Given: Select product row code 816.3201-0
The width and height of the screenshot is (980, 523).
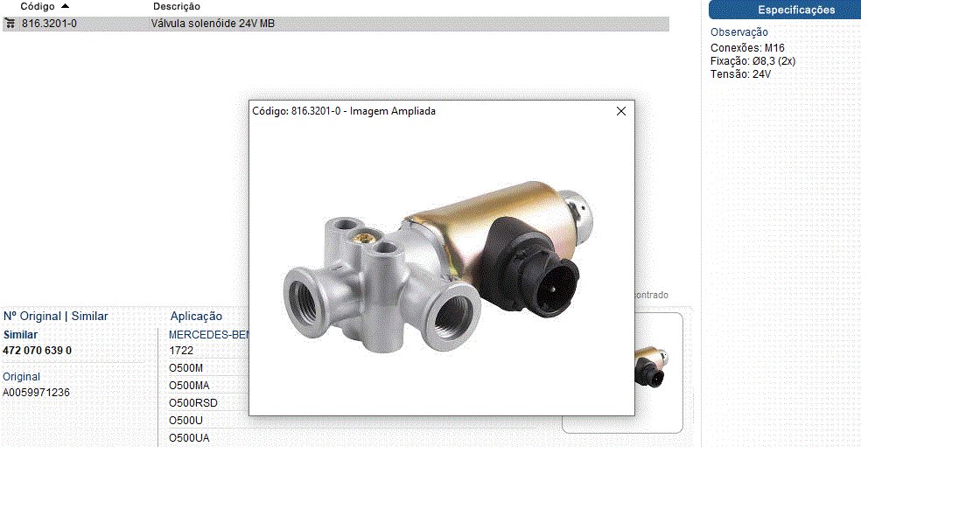Looking at the screenshot, I should tap(49, 24).
